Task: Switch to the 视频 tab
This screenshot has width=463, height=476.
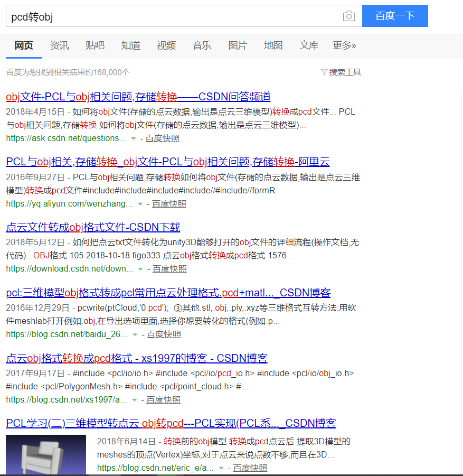Action: 166,45
